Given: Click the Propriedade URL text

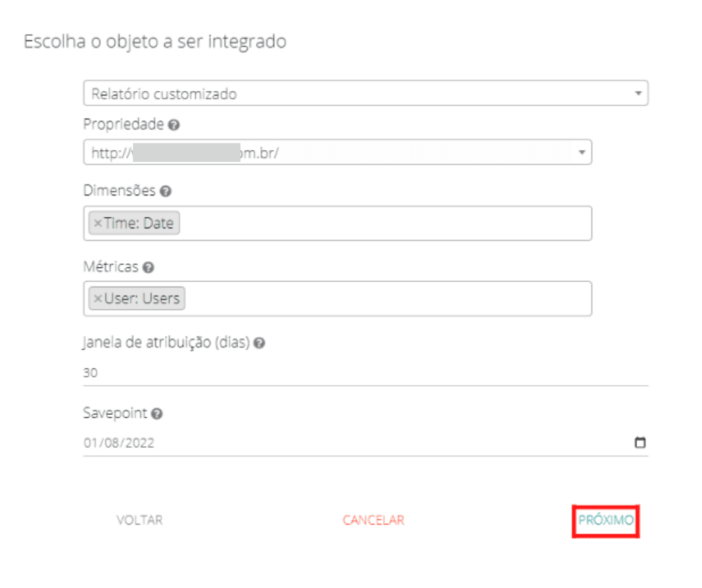Looking at the screenshot, I should click(187, 153).
